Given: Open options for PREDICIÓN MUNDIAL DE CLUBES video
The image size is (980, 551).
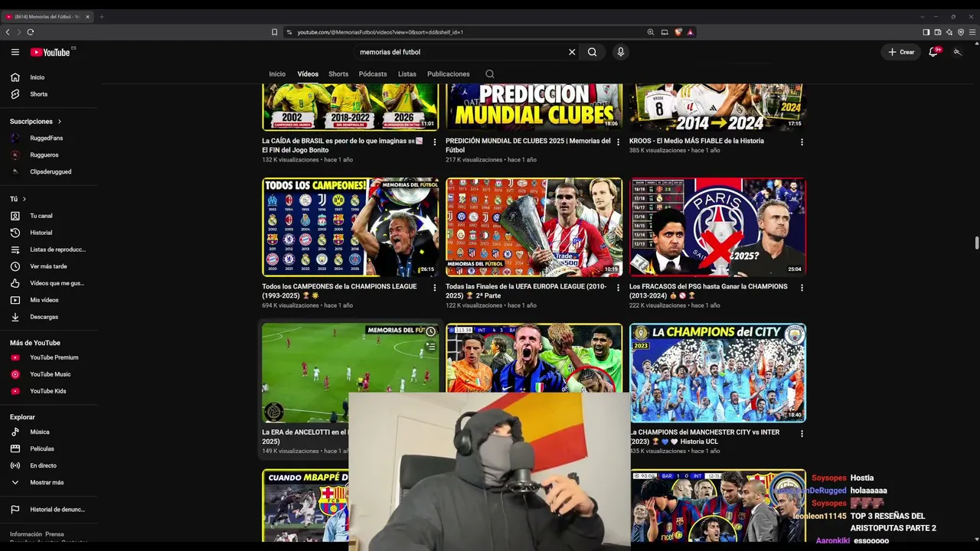Looking at the screenshot, I should [619, 142].
